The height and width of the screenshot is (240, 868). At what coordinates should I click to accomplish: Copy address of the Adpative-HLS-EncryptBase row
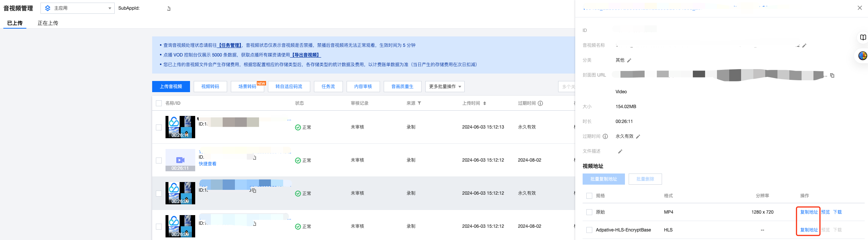tap(809, 230)
